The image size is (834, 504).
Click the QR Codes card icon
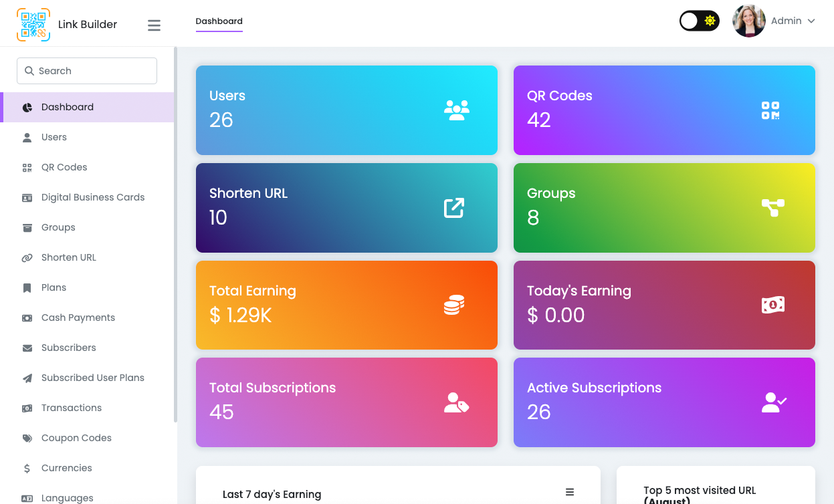pyautogui.click(x=770, y=110)
